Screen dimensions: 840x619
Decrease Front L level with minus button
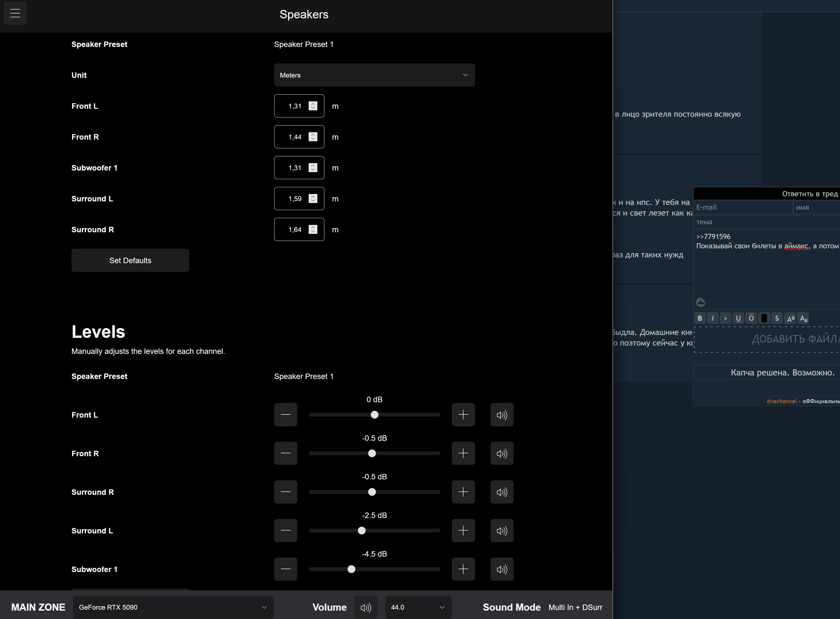click(285, 414)
